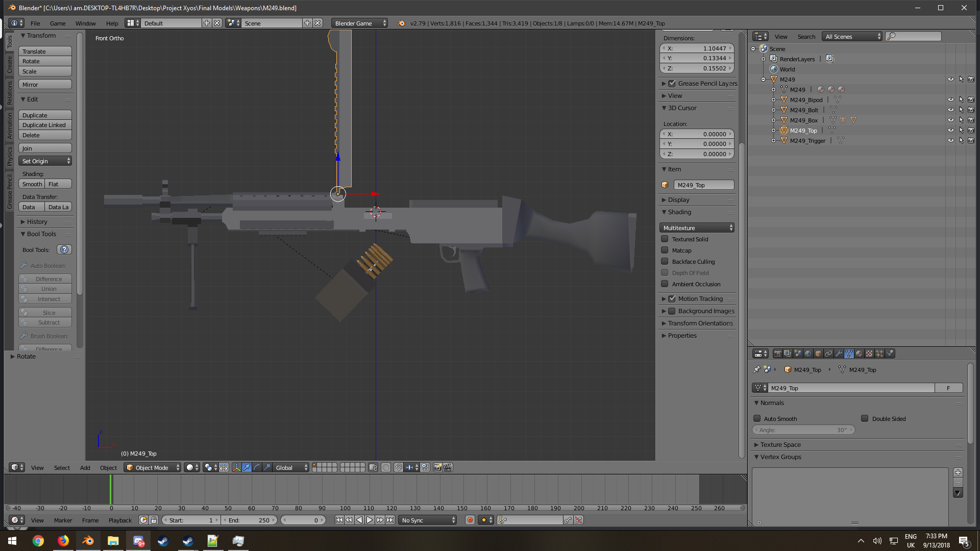Enable Ambient Occlusion checkbox

coord(665,284)
